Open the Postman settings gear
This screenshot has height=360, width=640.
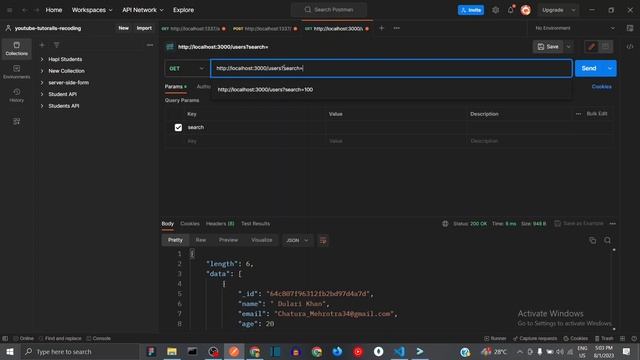[x=495, y=10]
